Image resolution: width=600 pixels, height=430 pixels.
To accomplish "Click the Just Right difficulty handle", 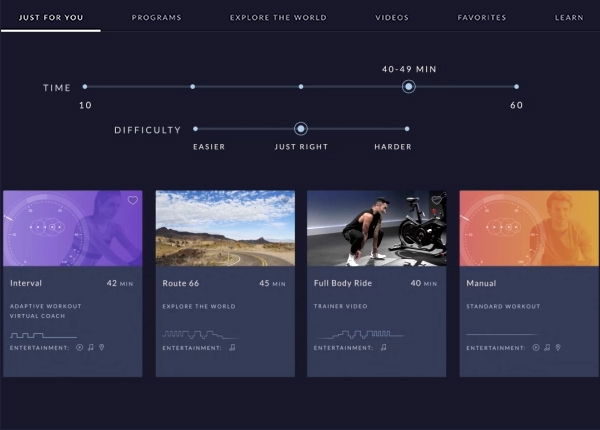I will point(301,129).
